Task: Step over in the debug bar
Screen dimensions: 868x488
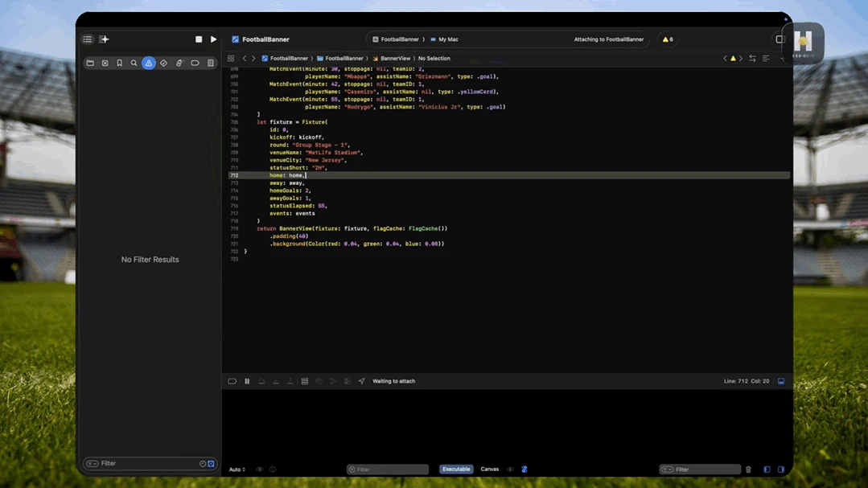Action: click(261, 381)
